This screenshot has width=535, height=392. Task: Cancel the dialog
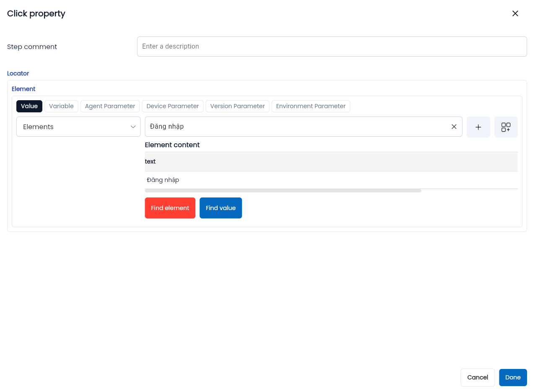pyautogui.click(x=477, y=377)
